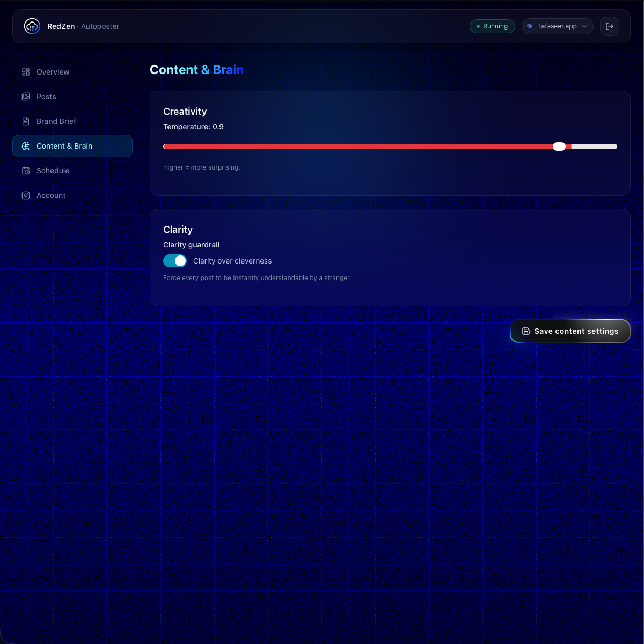Click the 'Content & Brain' page heading
644x644 pixels.
click(196, 70)
